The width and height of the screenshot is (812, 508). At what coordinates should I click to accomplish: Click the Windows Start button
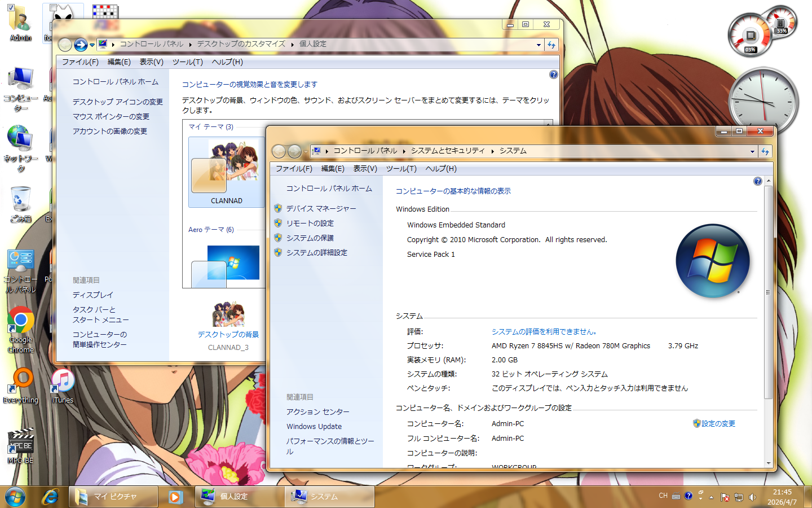[15, 497]
